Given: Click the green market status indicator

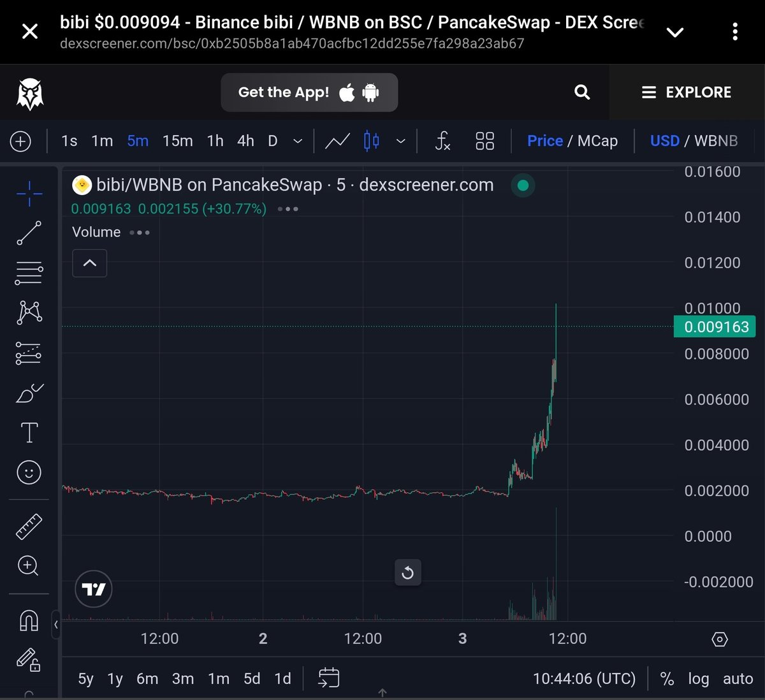Looking at the screenshot, I should [x=523, y=186].
